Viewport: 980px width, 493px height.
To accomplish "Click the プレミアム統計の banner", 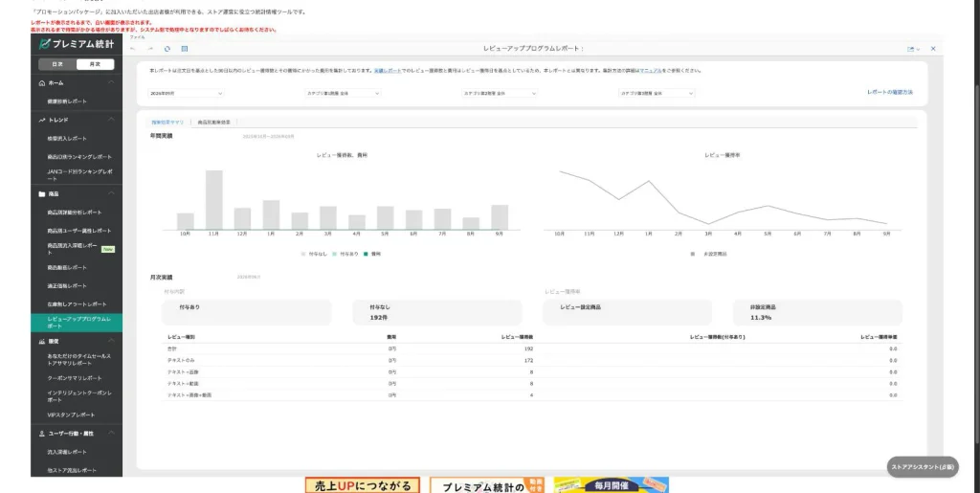I will [x=487, y=485].
